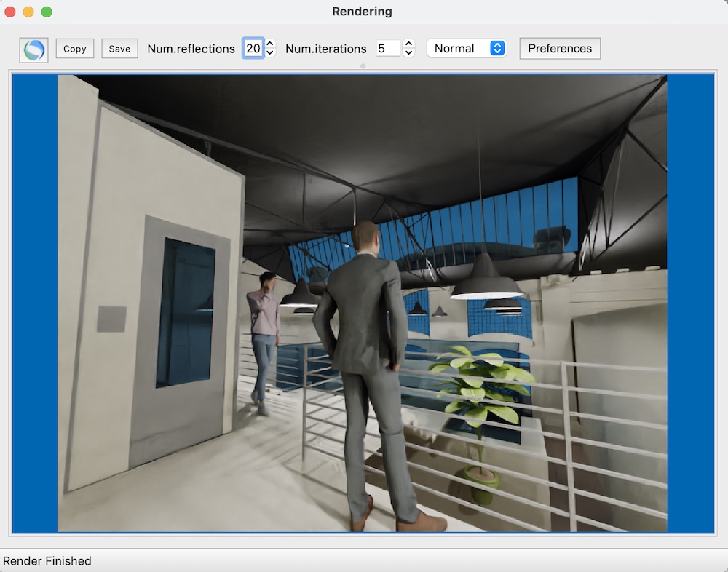Copy the rendered image

74,49
